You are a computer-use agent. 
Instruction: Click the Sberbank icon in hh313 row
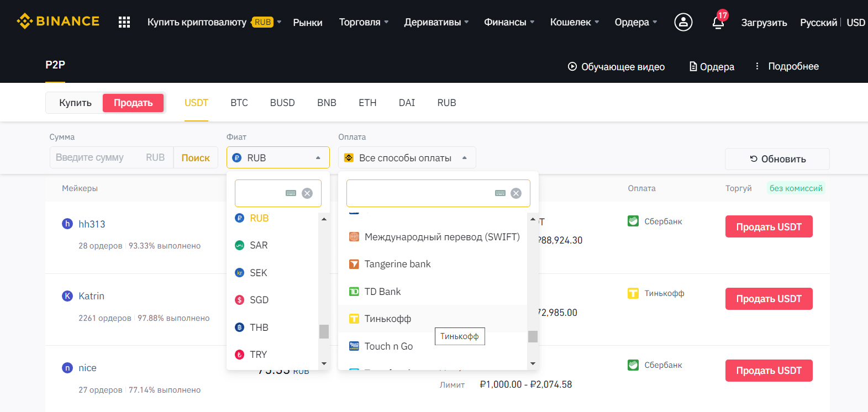click(x=633, y=221)
